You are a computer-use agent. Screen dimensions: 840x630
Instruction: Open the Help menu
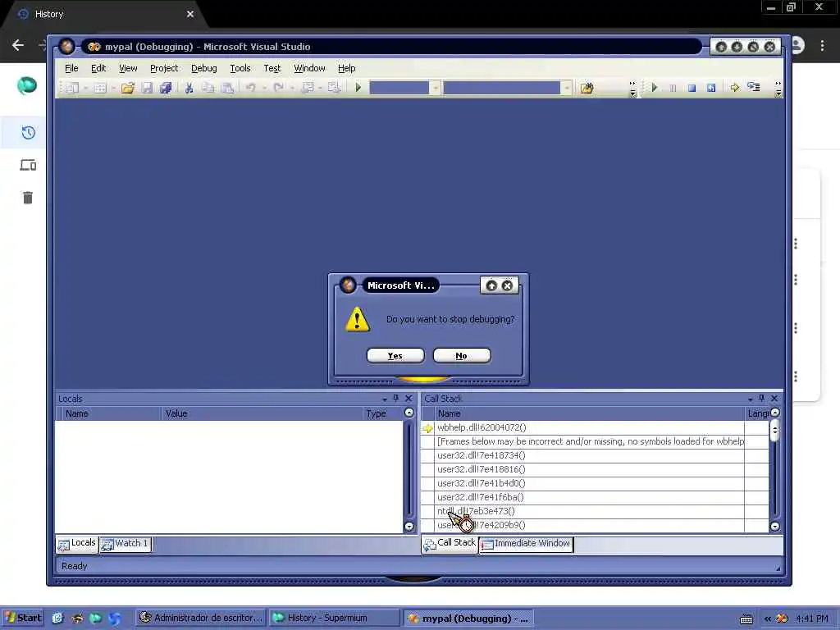[x=347, y=68]
